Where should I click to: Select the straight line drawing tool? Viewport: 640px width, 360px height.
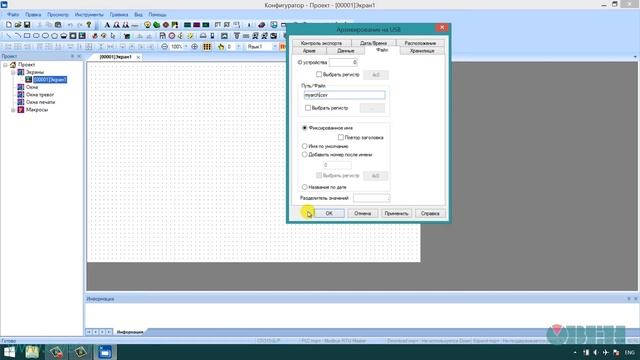pyautogui.click(x=9, y=36)
